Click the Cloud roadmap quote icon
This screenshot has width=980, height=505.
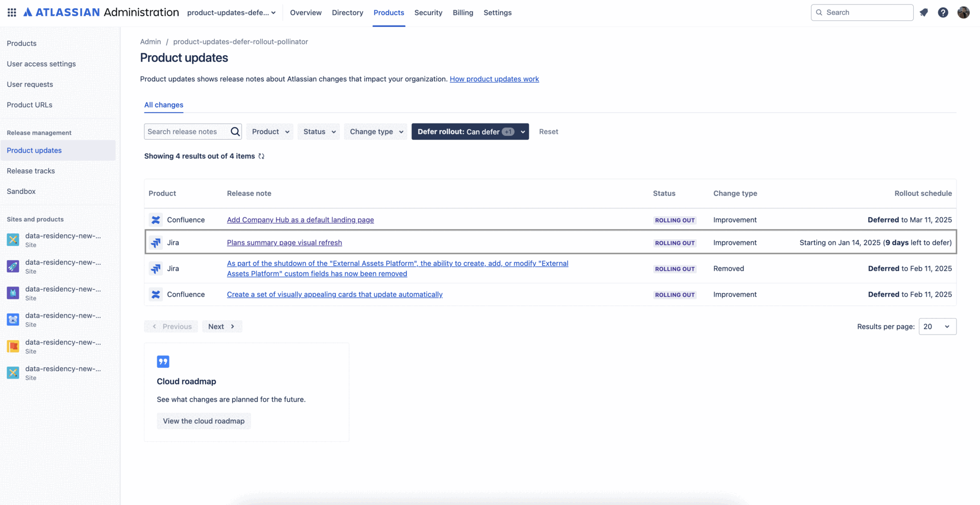click(x=163, y=362)
